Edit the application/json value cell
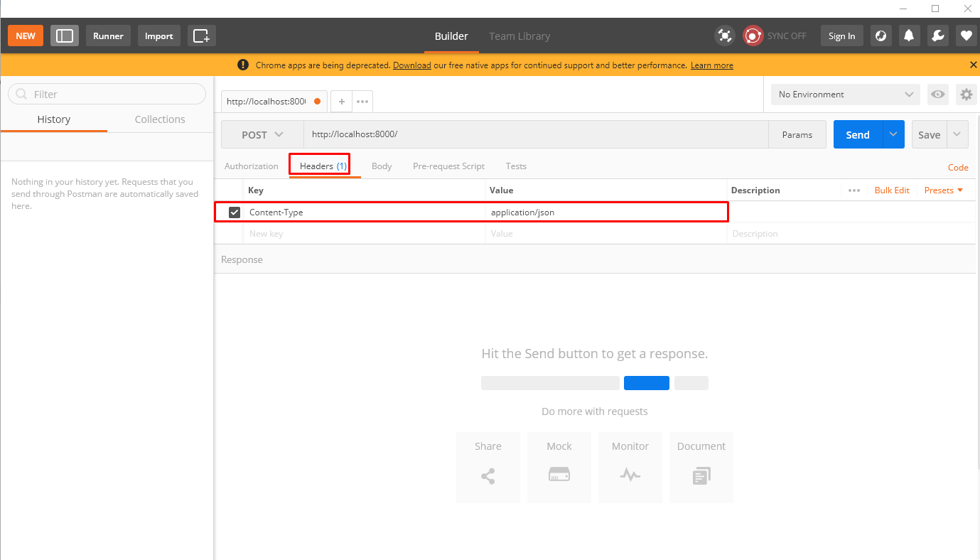 click(606, 212)
